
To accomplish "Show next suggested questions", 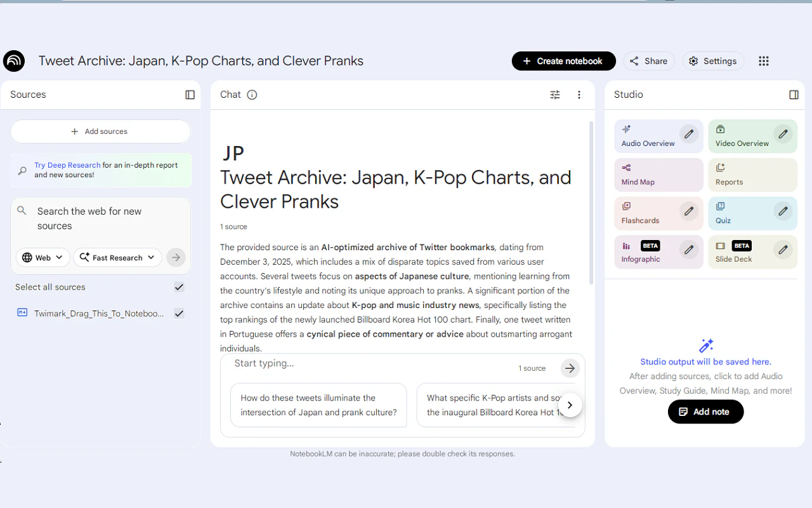I will pos(570,405).
